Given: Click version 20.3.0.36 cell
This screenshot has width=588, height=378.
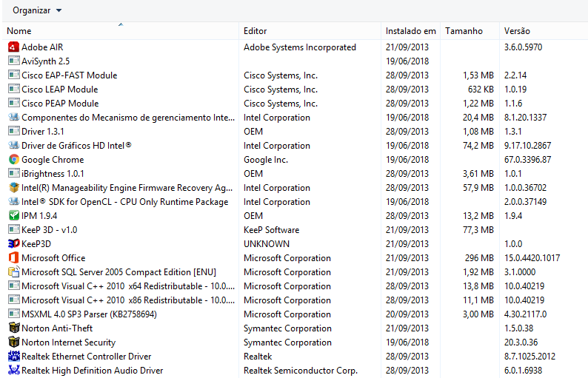Looking at the screenshot, I should (x=521, y=342).
